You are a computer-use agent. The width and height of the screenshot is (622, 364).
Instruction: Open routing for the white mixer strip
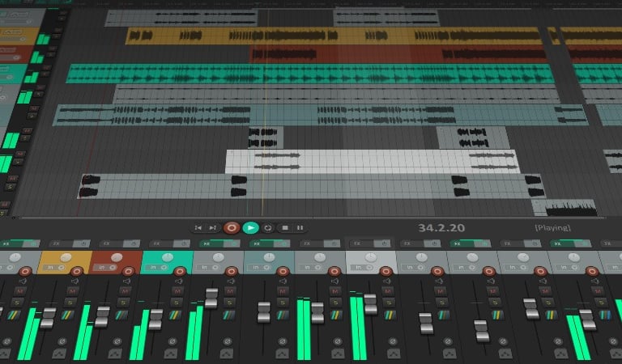390,315
